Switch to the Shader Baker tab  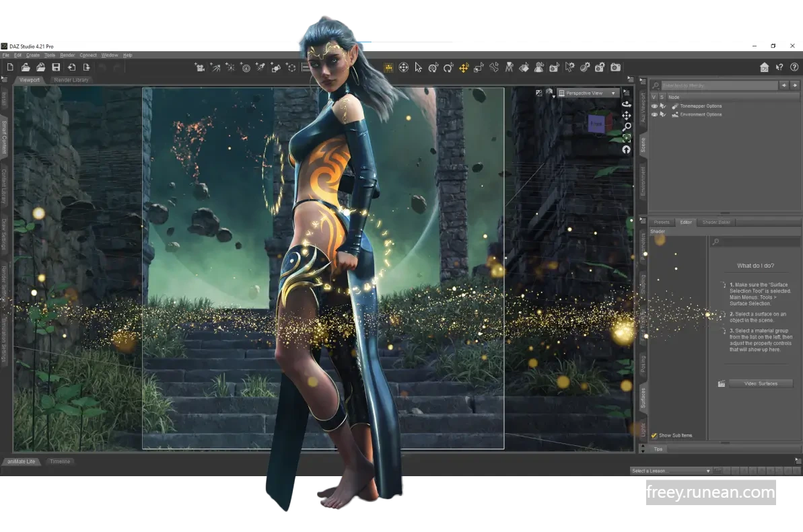pyautogui.click(x=716, y=221)
